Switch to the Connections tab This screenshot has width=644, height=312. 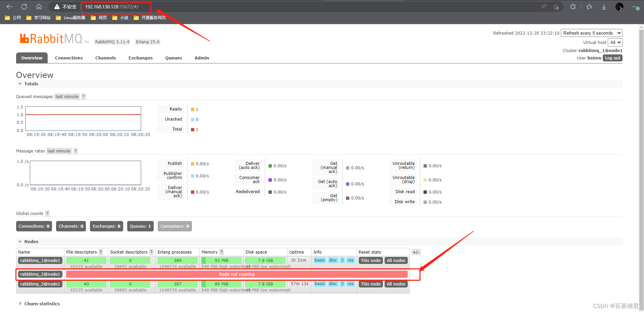(69, 58)
